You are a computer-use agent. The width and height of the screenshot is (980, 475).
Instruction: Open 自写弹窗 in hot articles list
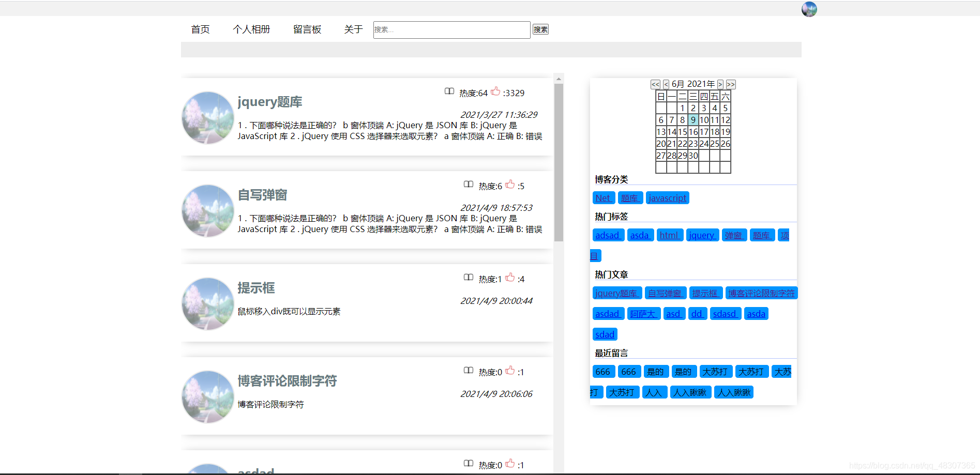pyautogui.click(x=666, y=293)
